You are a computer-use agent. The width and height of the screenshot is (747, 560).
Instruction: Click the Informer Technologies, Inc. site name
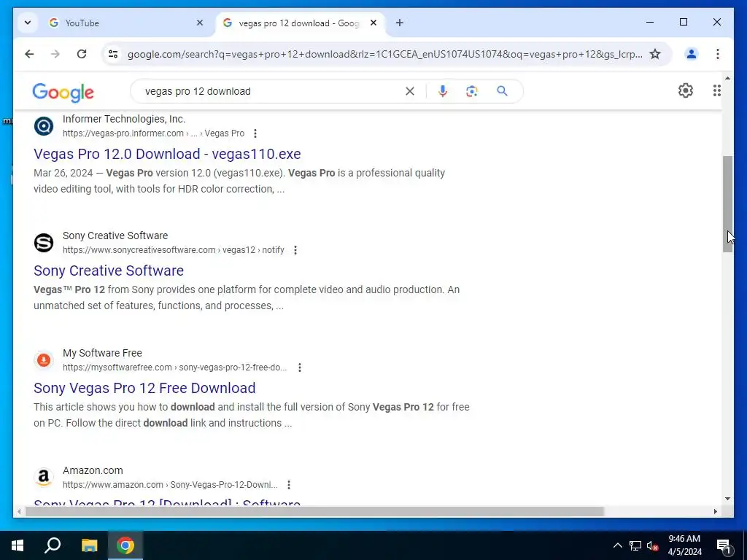[x=124, y=119]
